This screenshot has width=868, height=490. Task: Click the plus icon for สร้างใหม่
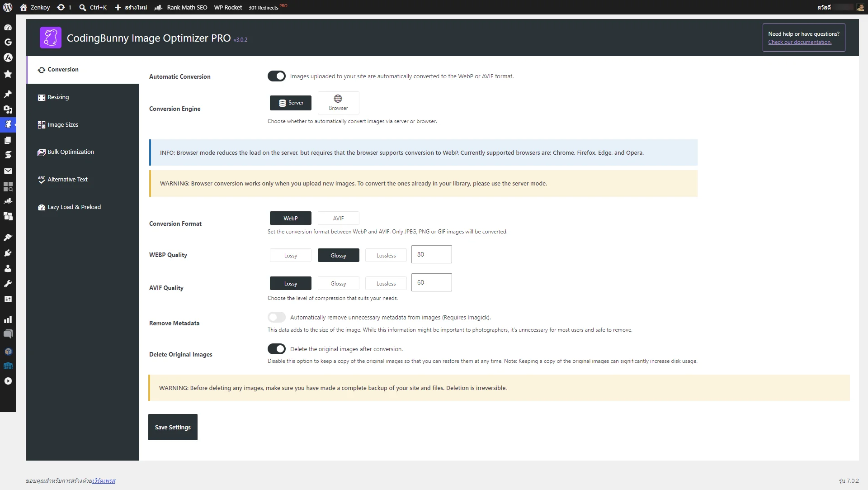coord(118,7)
